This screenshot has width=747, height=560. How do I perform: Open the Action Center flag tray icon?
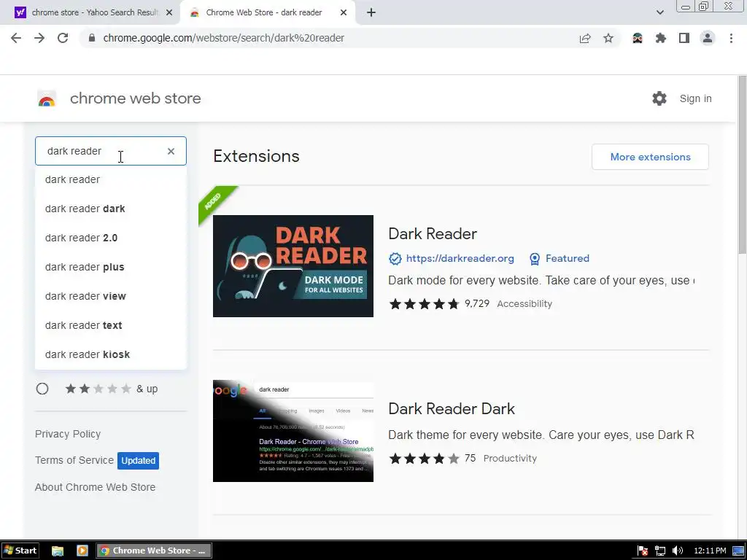pos(642,551)
